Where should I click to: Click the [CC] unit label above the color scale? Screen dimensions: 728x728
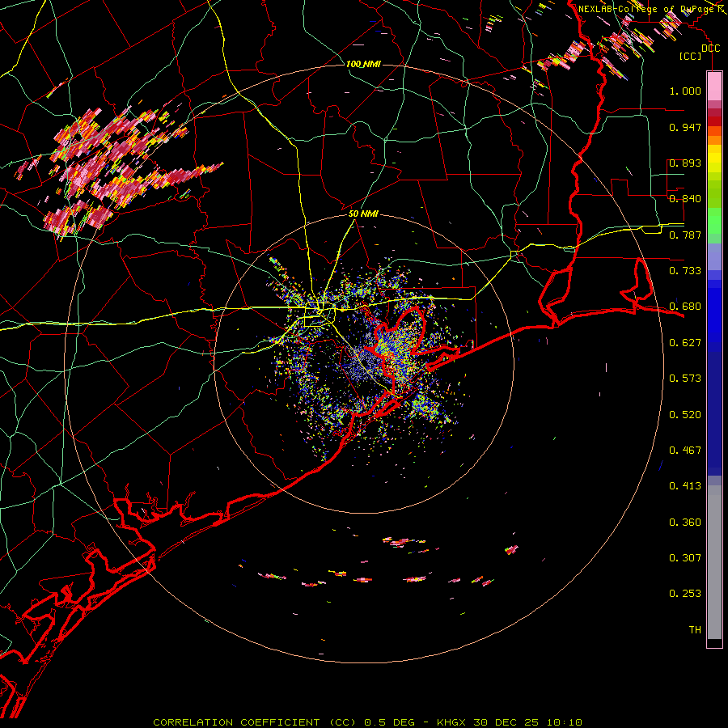coord(691,56)
